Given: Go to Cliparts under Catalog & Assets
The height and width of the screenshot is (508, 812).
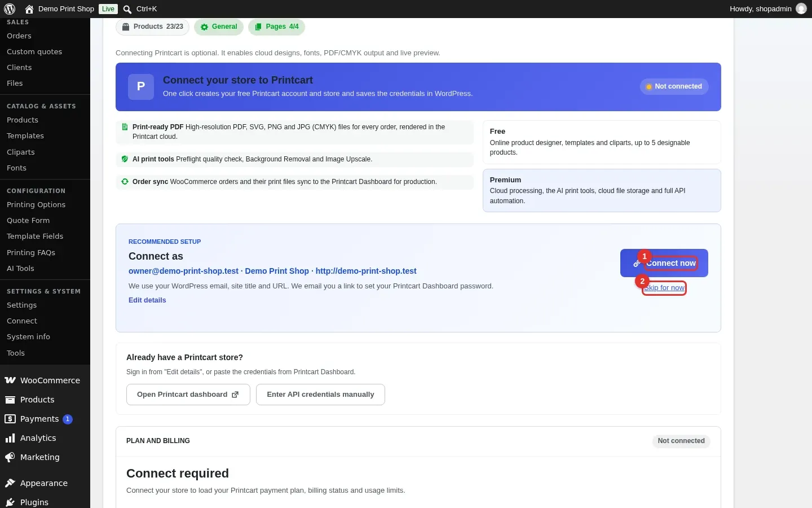Looking at the screenshot, I should click(21, 152).
